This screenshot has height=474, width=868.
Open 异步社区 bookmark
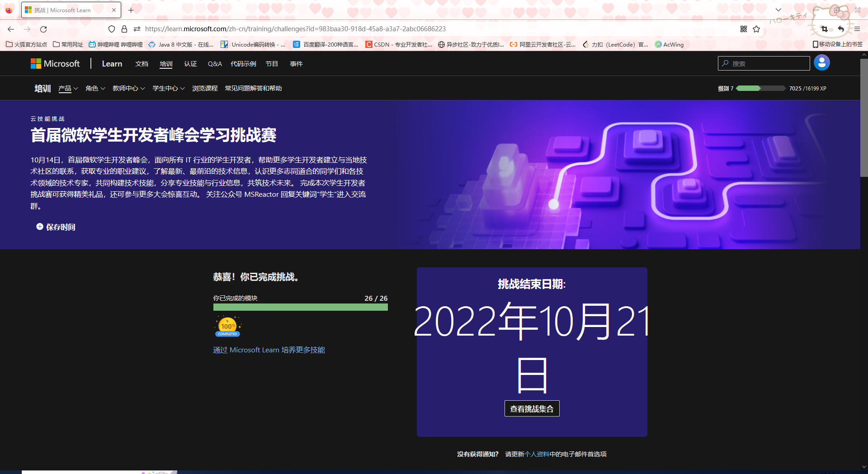[471, 44]
